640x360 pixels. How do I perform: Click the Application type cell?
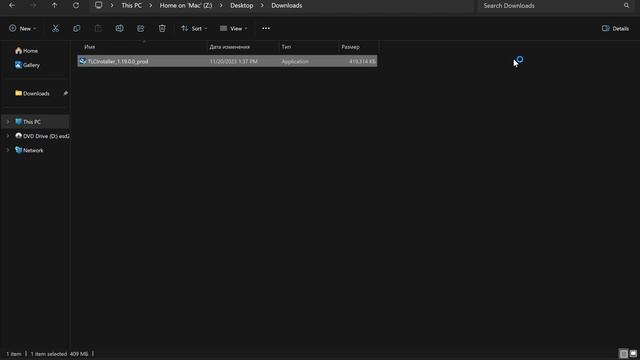click(295, 62)
